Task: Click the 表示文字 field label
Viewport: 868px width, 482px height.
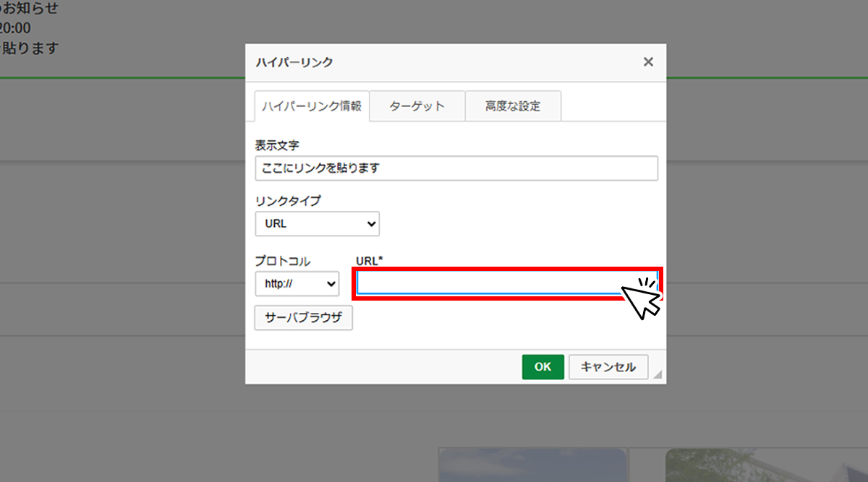Action: (277, 145)
